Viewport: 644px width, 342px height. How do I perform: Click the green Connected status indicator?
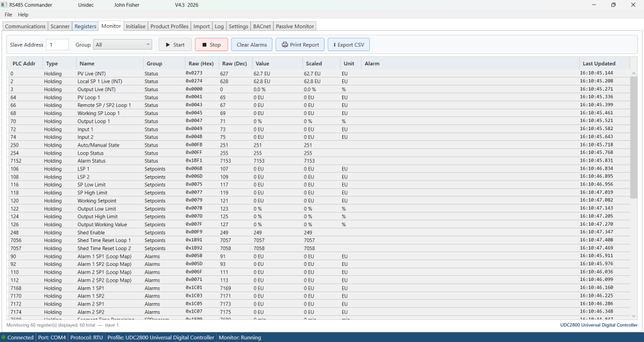pyautogui.click(x=4, y=338)
